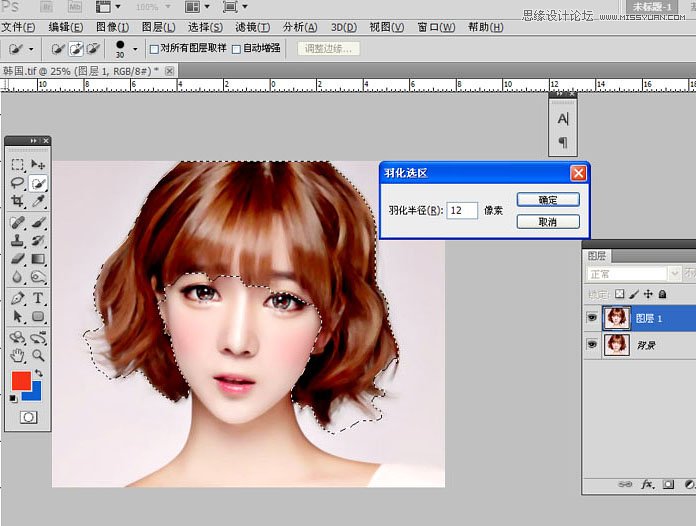Viewport: 696px width, 526px height.
Task: Open the 滤镜 menu
Action: 251,27
